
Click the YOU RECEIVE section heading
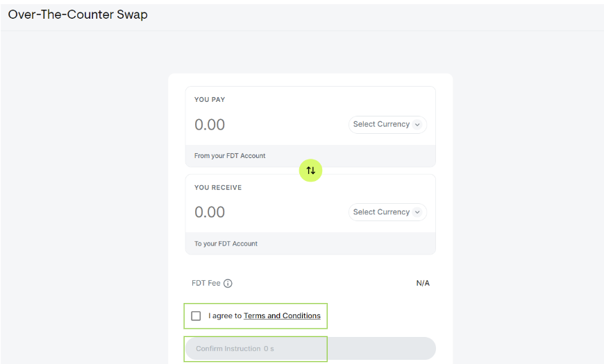218,187
